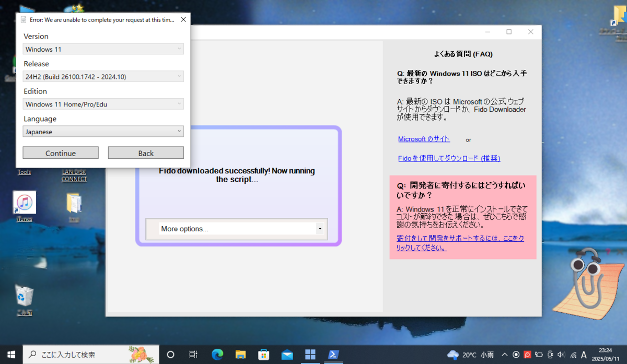Select the よくある質問 (FAQ) heading text
The width and height of the screenshot is (627, 364).
(463, 54)
